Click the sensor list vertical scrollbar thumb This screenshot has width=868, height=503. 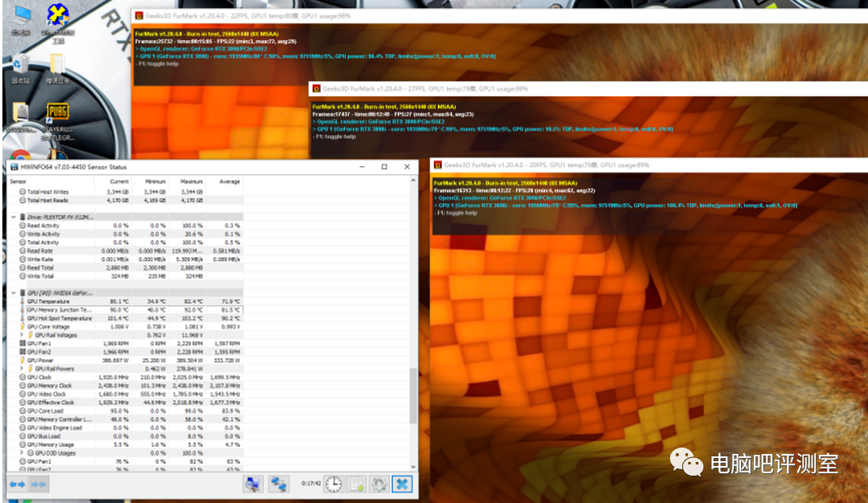click(x=414, y=395)
